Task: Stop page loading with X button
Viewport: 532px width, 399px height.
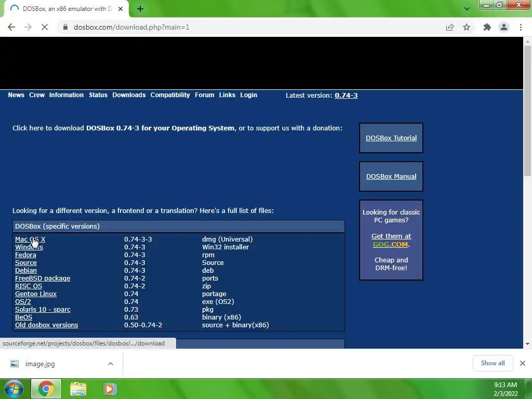Action: (45, 27)
